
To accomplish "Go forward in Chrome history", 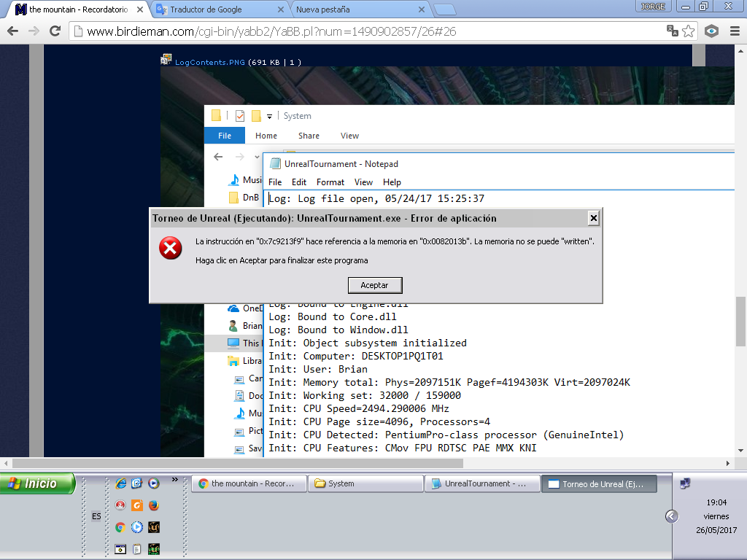I will point(34,31).
